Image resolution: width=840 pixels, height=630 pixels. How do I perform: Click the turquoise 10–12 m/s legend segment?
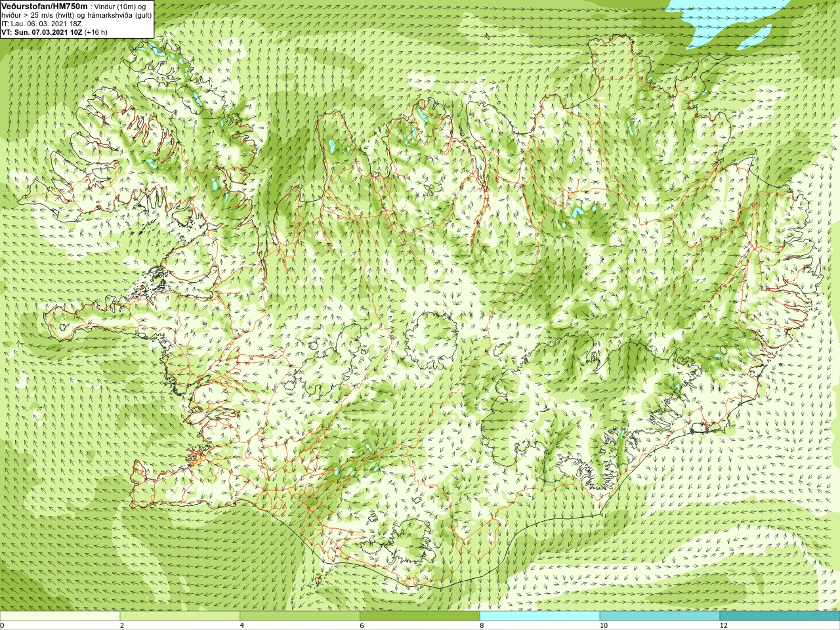tap(660, 616)
